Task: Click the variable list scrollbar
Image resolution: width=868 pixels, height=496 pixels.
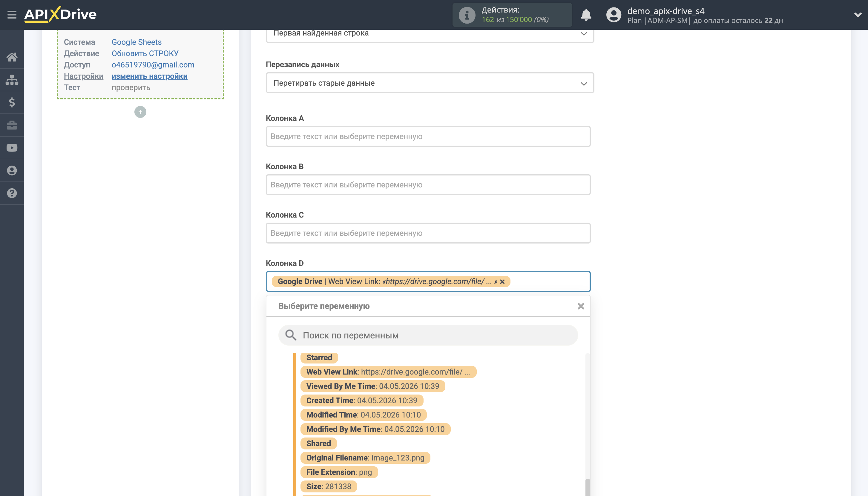Action: click(x=588, y=487)
